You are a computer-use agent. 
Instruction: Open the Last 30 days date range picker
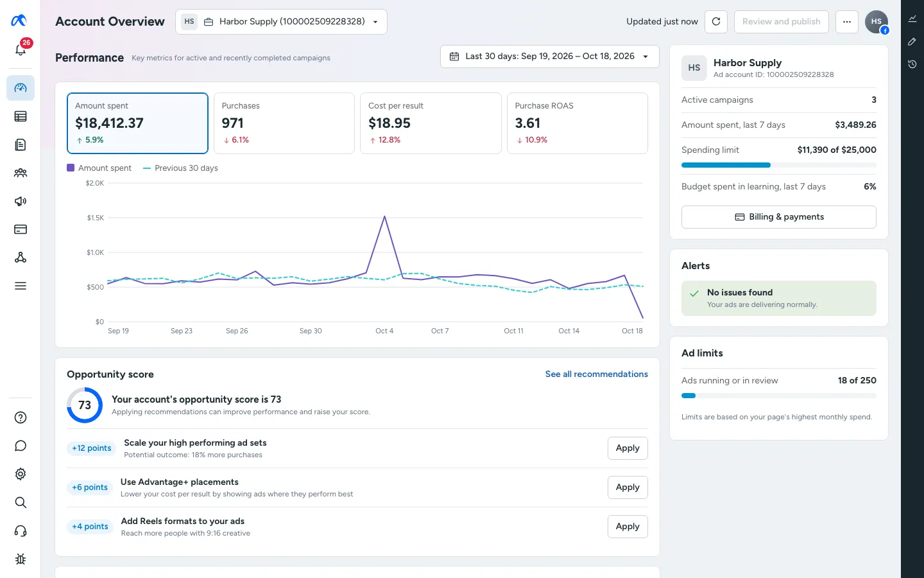point(550,57)
